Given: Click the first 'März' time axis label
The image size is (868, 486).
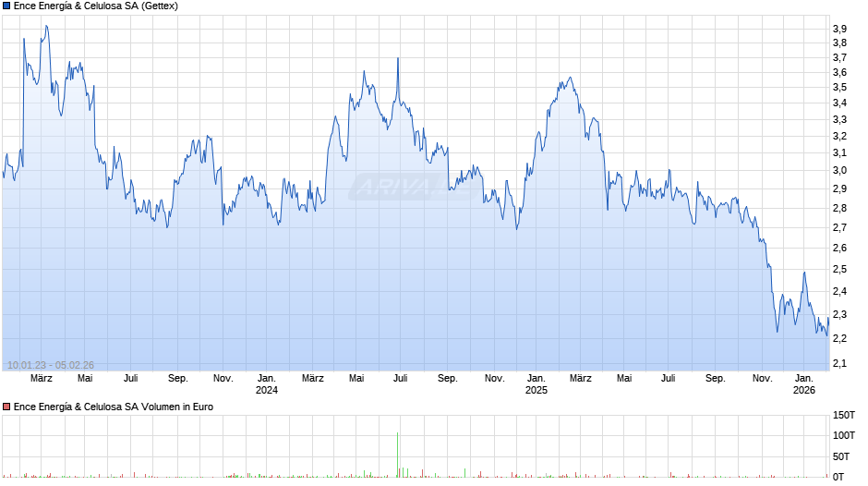Looking at the screenshot, I should (x=41, y=379).
